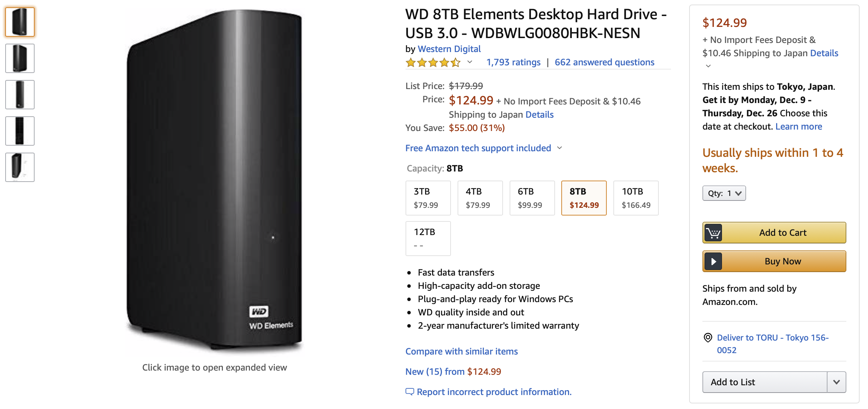Select the first product thumbnail image

pyautogui.click(x=20, y=22)
